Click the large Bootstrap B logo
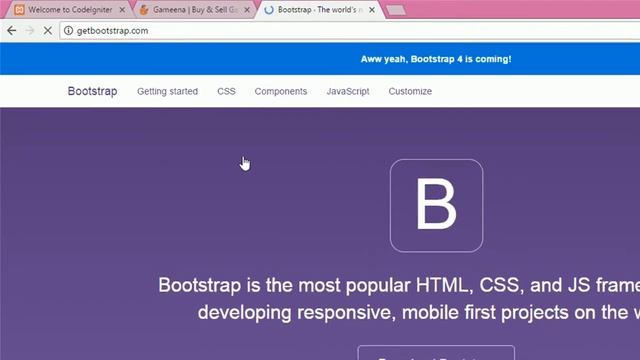This screenshot has width=640, height=360. [436, 206]
